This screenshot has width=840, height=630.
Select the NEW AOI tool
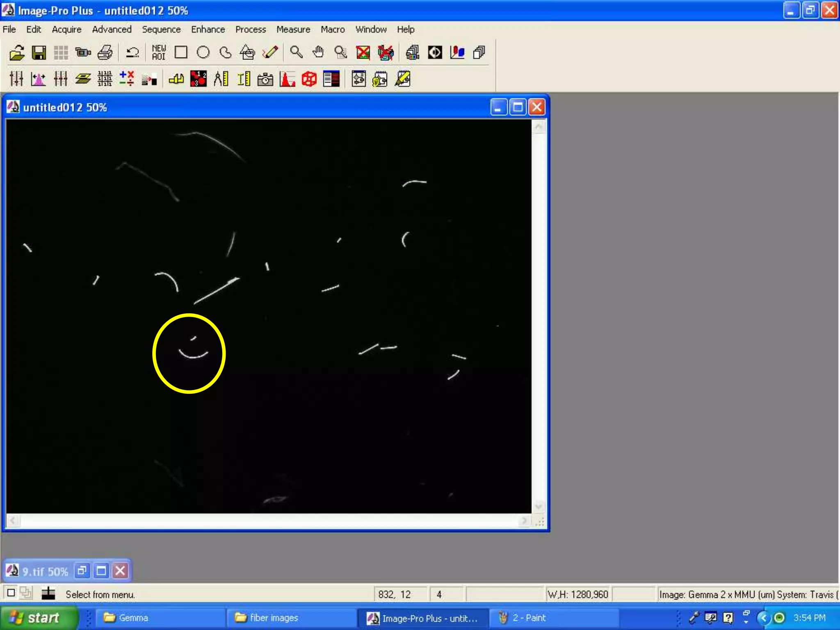point(159,52)
